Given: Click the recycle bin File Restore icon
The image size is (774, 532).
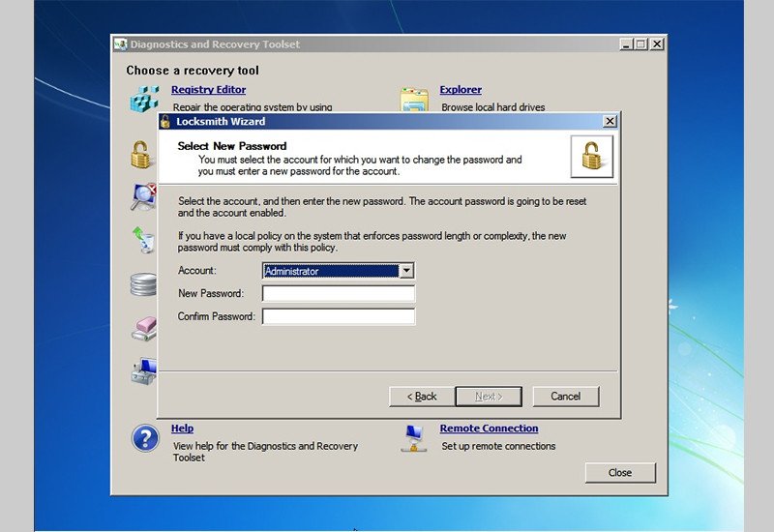Looking at the screenshot, I should click(144, 240).
